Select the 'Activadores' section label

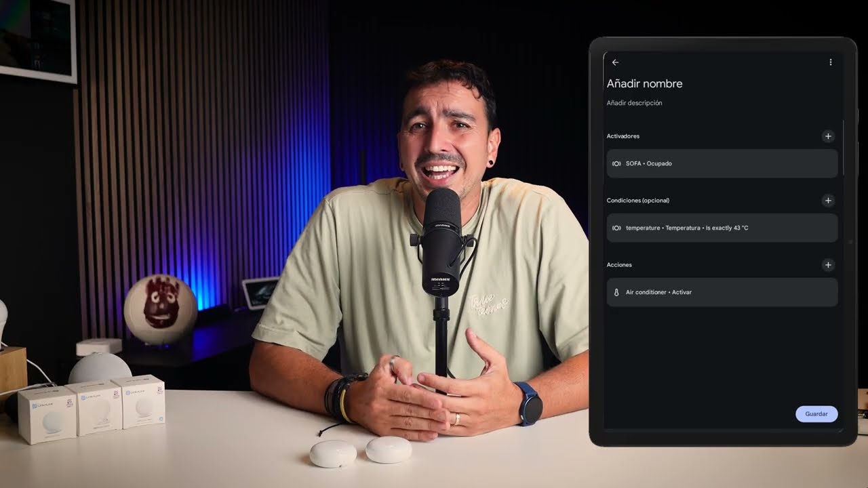tap(623, 136)
